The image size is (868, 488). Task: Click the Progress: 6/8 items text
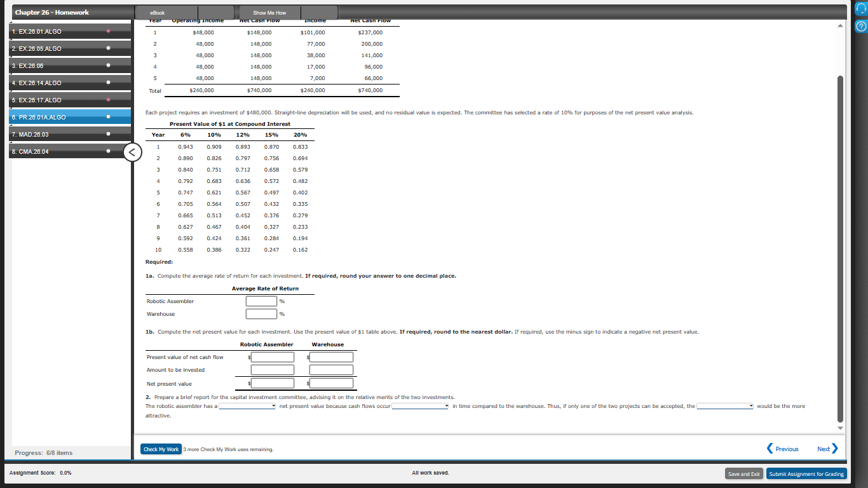pyautogui.click(x=44, y=453)
